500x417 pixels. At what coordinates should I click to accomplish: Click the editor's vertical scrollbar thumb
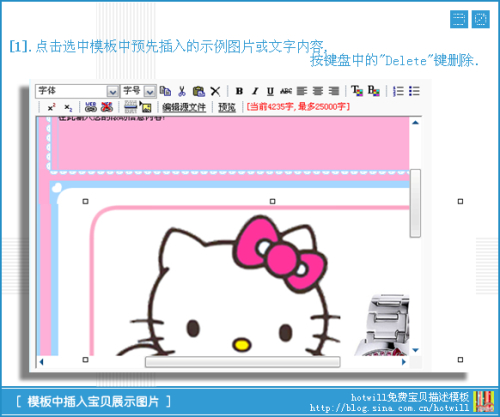click(415, 203)
